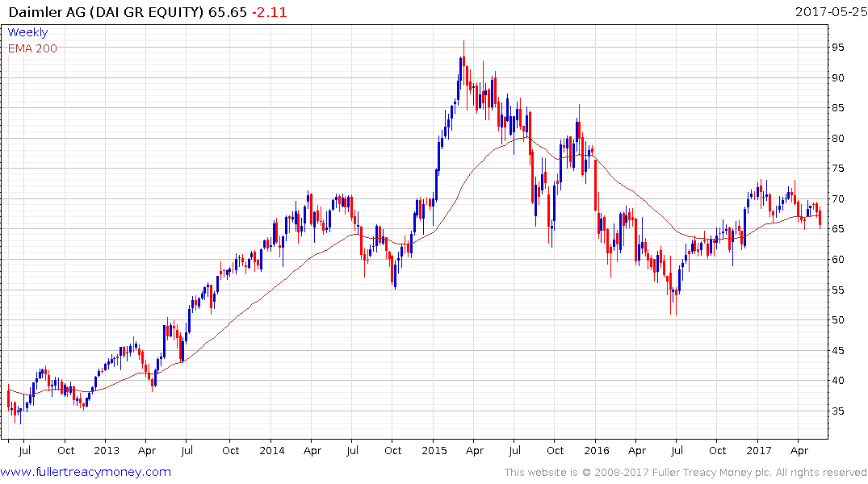Click the 40 price axis label
Image resolution: width=868 pixels, height=484 pixels.
coord(838,381)
